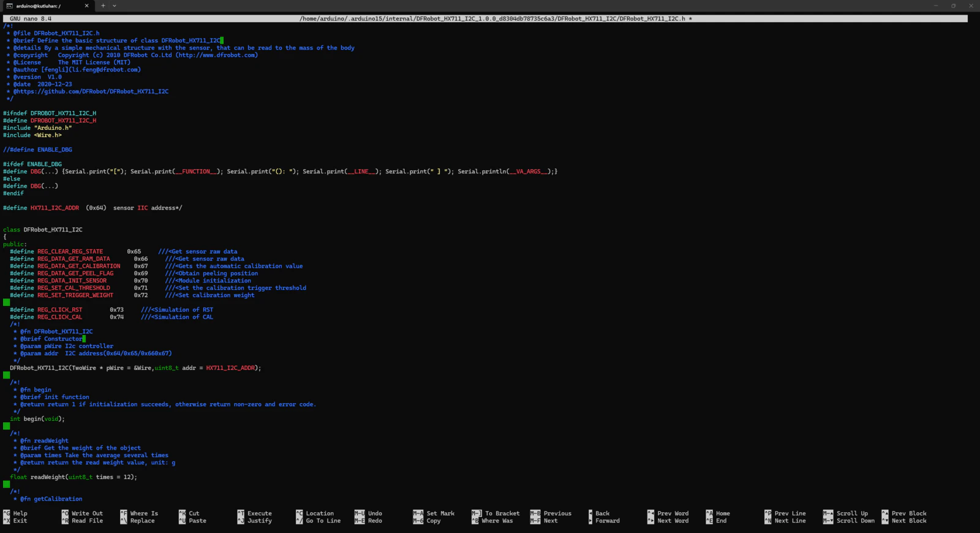Click the int begin(void); line
Viewport: 980px width, 533px height.
click(37, 418)
